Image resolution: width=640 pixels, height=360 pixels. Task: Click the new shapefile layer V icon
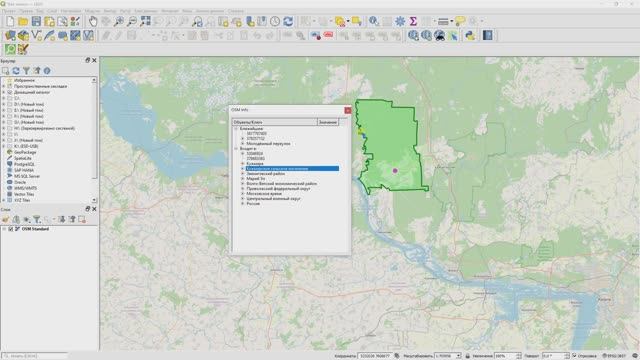coord(36,36)
